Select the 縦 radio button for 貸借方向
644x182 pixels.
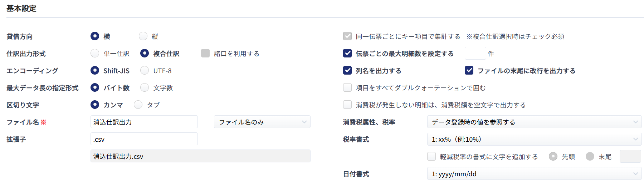click(143, 36)
